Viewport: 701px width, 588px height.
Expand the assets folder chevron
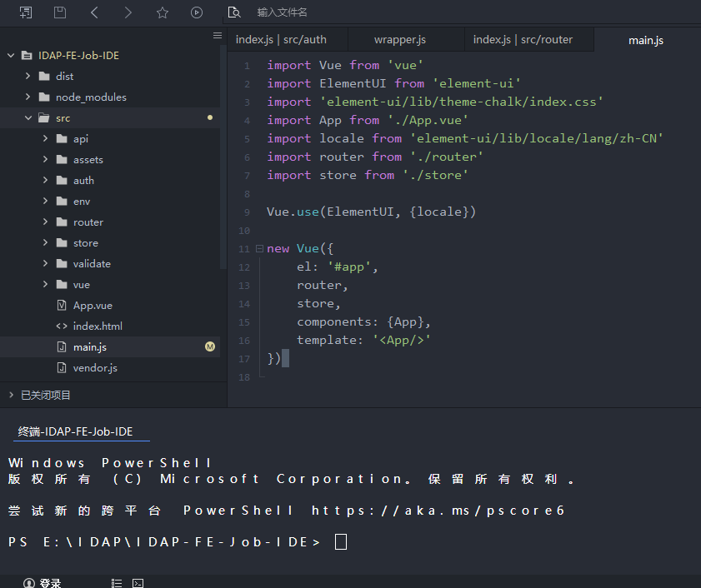coord(45,159)
